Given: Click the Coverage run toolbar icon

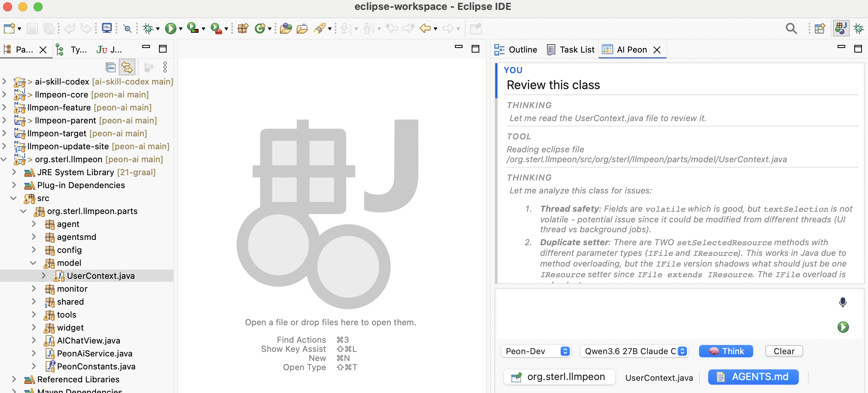Looking at the screenshot, I should pos(193,28).
